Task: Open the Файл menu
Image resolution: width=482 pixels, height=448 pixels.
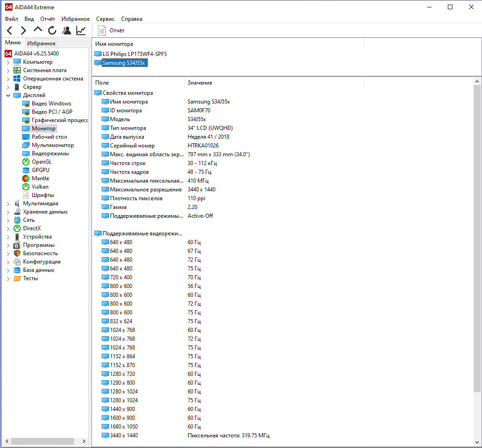Action: (x=12, y=19)
